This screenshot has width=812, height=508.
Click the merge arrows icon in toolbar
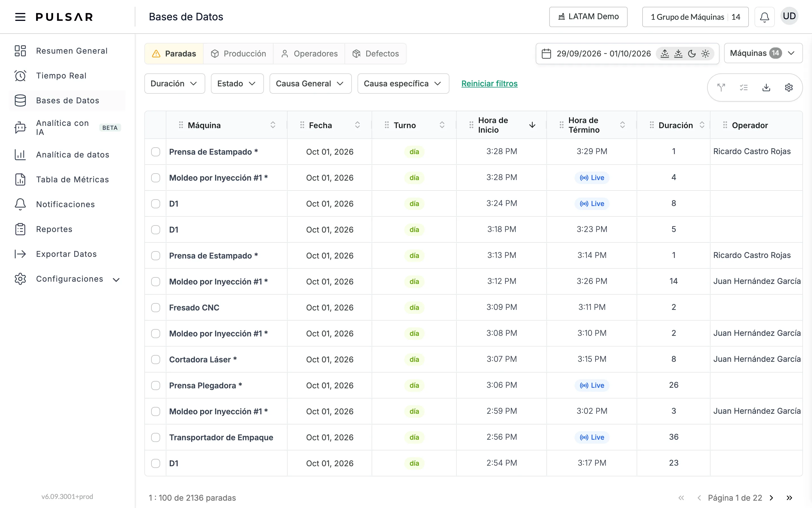point(721,88)
